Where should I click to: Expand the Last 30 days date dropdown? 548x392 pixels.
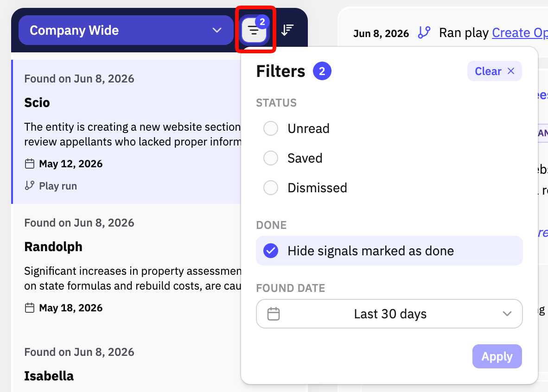(389, 314)
